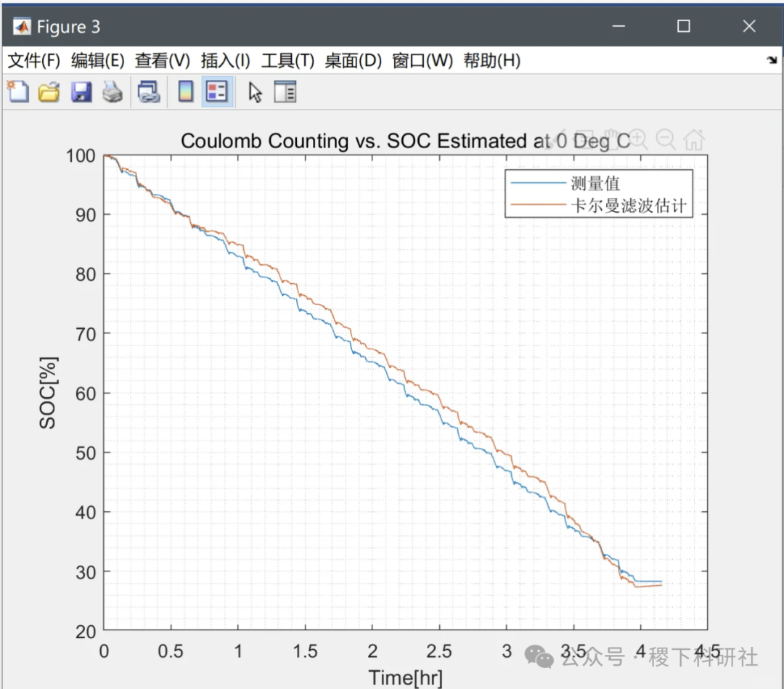Screen dimensions: 784x689
Task: Close the Figure 3 window
Action: 749,26
